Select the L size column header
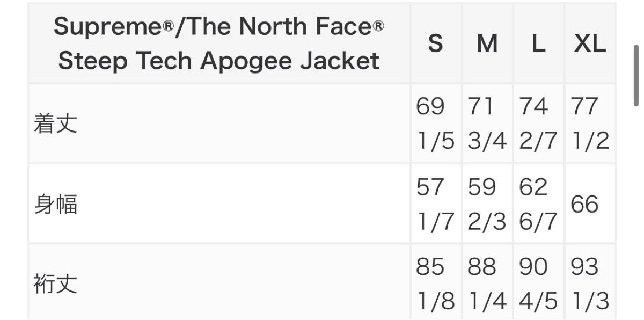Viewport: 644px width, 320px height. 538,43
